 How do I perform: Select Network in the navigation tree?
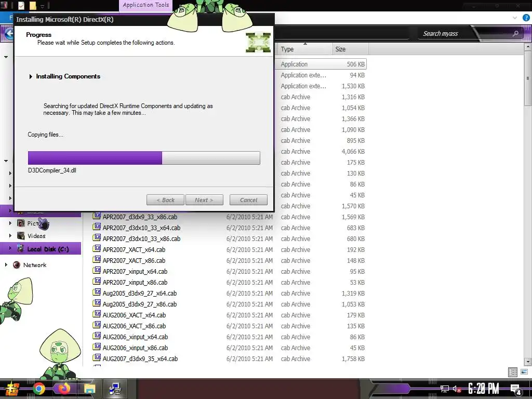(35, 265)
